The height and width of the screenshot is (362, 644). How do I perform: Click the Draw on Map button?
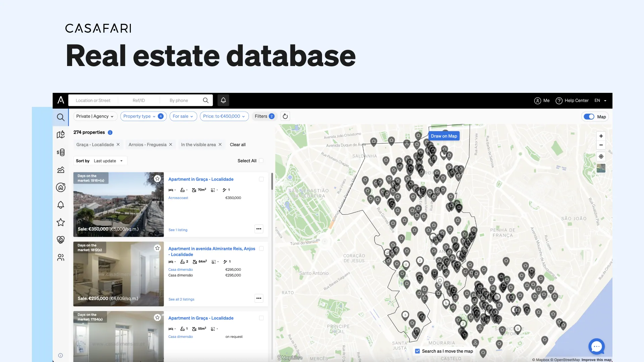[444, 136]
